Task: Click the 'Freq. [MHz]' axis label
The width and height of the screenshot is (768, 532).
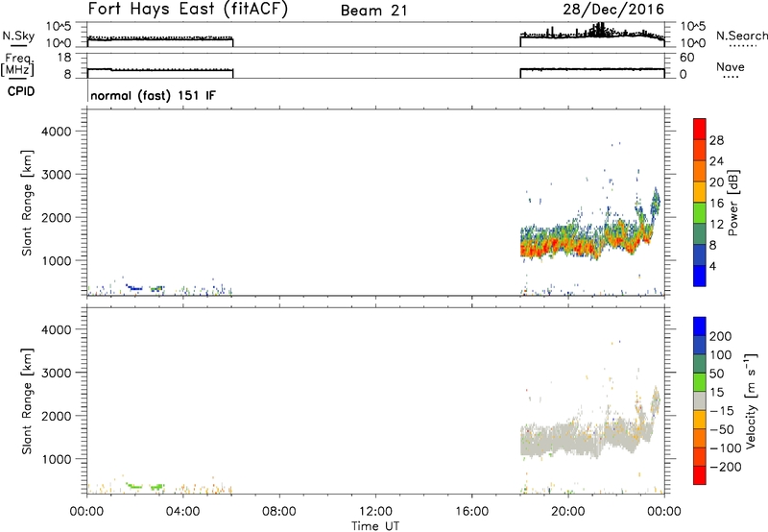Action: coord(19,64)
